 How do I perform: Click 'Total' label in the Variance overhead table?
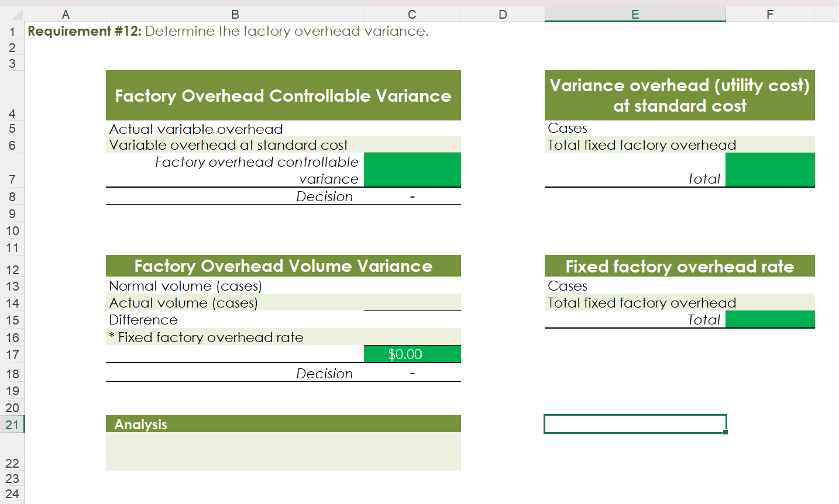coord(704,179)
